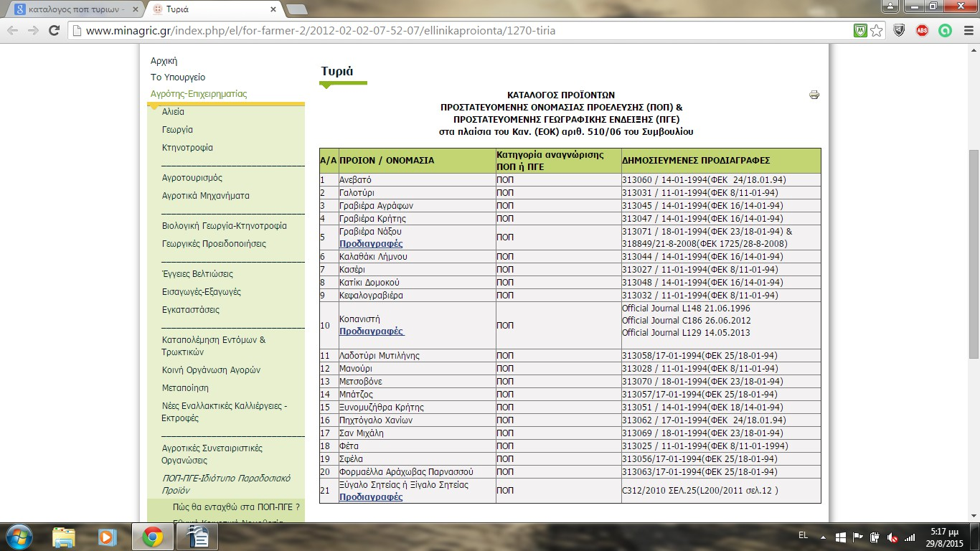Select the Τυριά tab
Screen dimensions: 980x551
coord(215,9)
